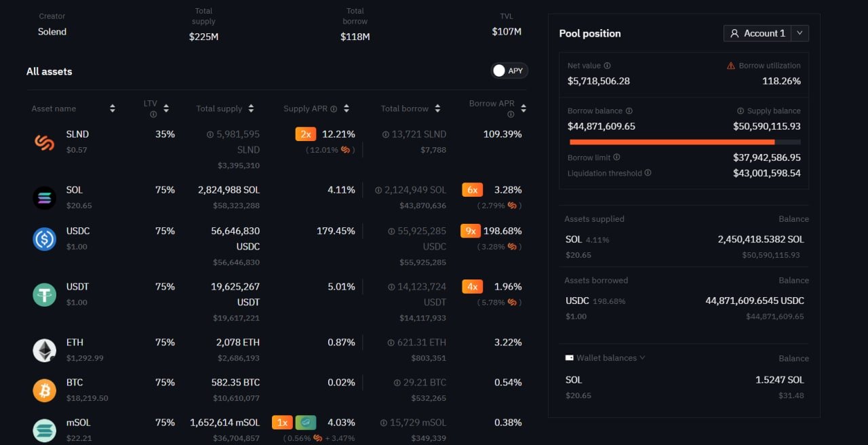Click the ETH asset name
Screen dimensions: 868x445
click(x=75, y=343)
